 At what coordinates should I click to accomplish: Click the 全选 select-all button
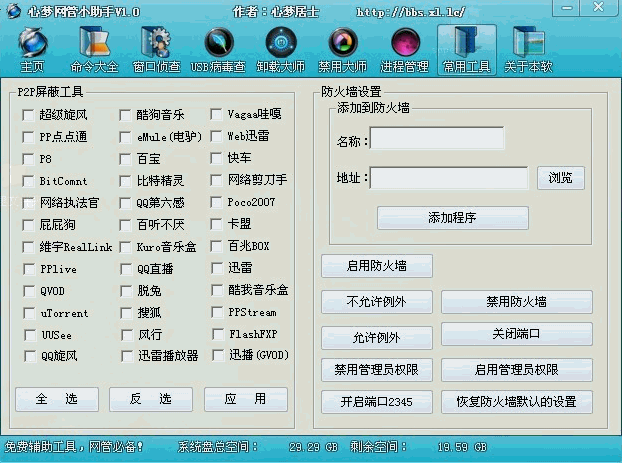click(57, 399)
